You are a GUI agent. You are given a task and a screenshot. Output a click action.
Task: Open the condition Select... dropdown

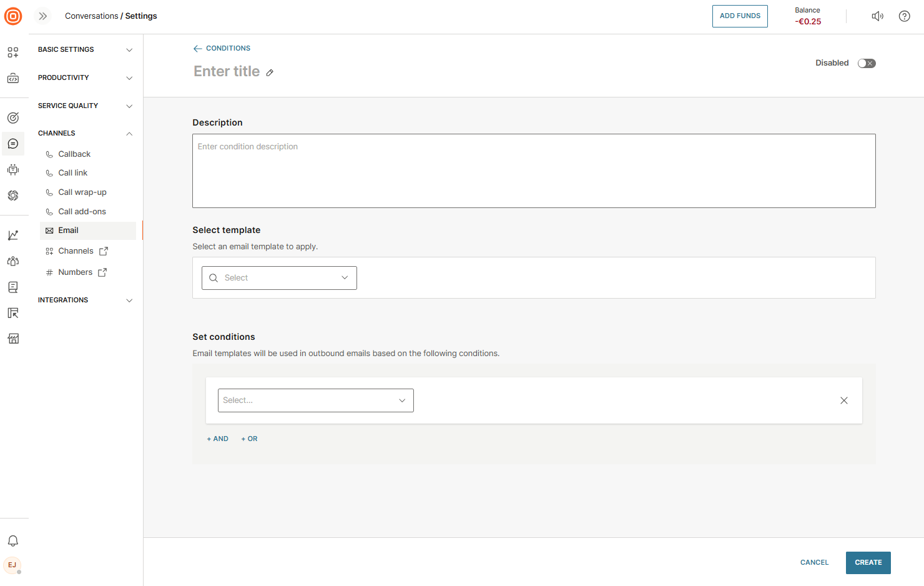pos(315,400)
